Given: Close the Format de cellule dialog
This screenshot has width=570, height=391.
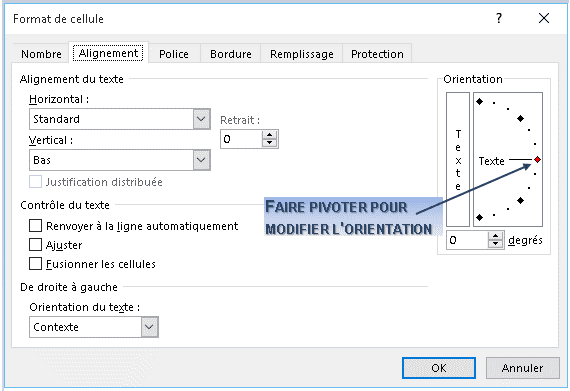Looking at the screenshot, I should (544, 18).
